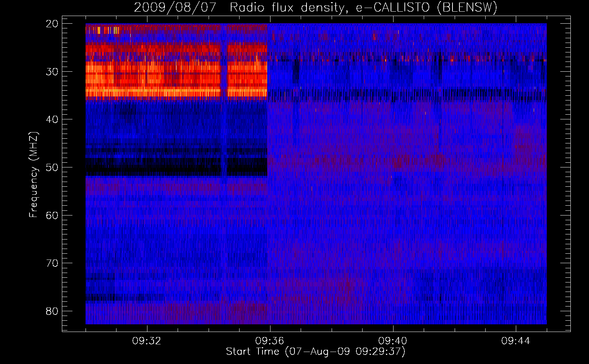The image size is (589, 364).
Task: Click the 09:44 time tick label
Action: 516,341
